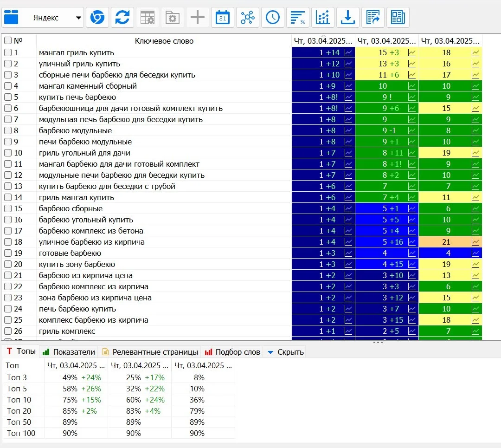The width and height of the screenshot is (501, 448).
Task: Switch to the Топы tab
Action: click(21, 351)
